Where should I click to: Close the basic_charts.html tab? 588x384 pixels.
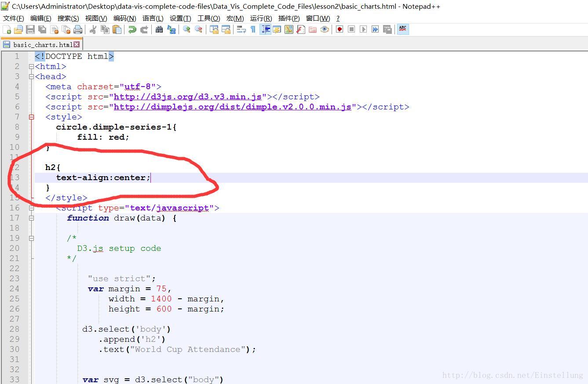[77, 44]
